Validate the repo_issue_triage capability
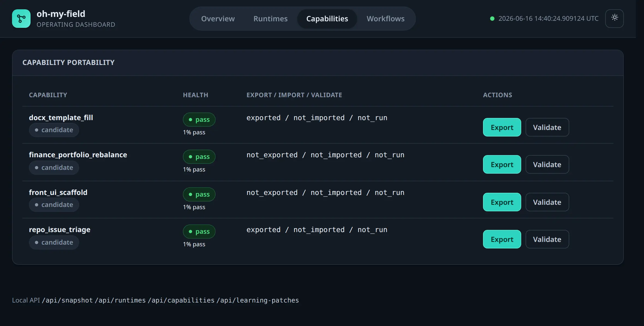 (x=547, y=239)
